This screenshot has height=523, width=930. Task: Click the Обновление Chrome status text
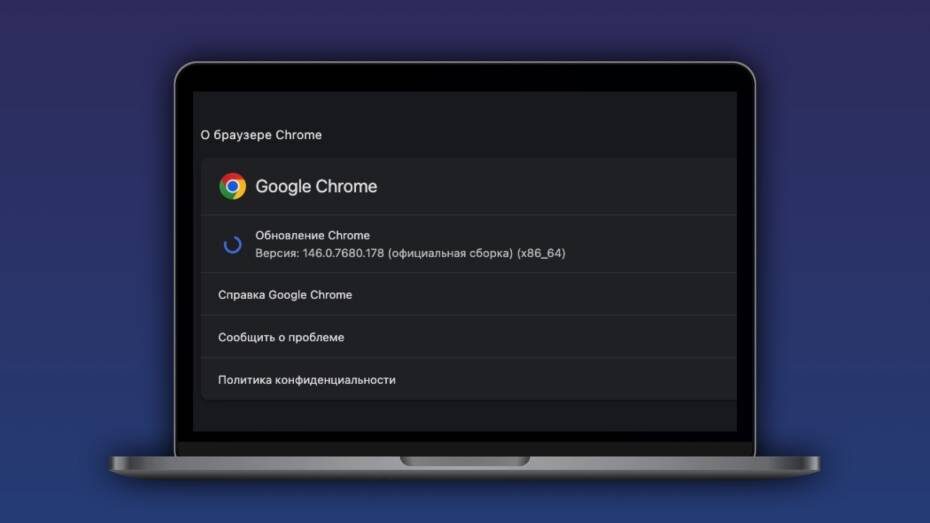pos(313,235)
